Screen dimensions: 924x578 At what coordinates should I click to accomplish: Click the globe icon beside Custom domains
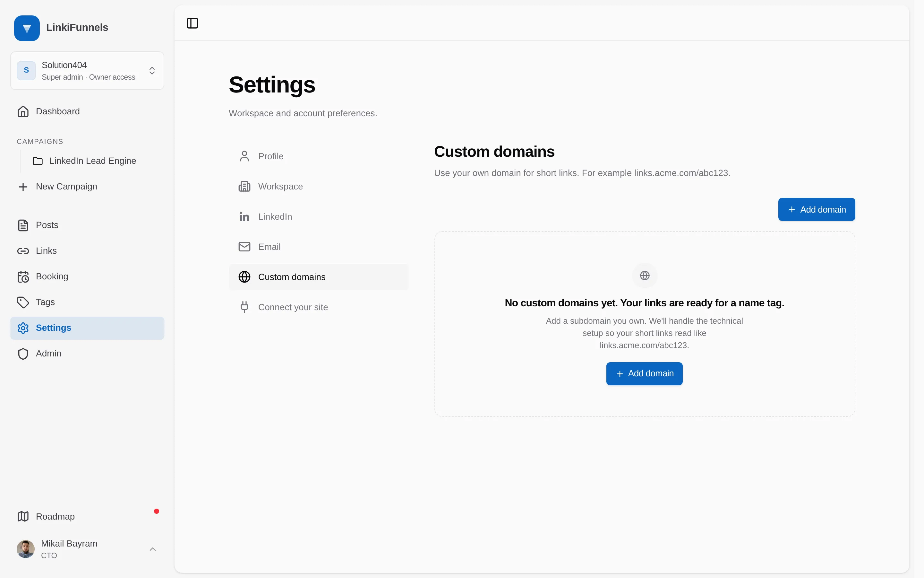coord(244,277)
